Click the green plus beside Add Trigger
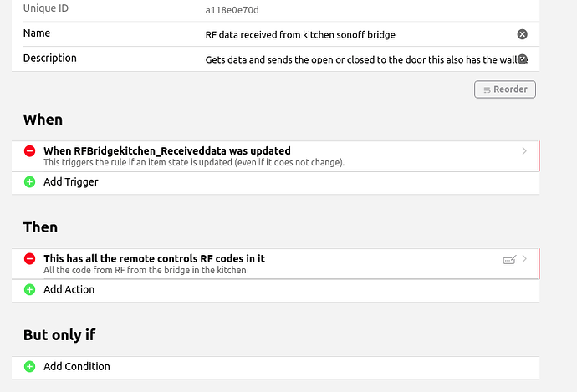 pyautogui.click(x=29, y=181)
